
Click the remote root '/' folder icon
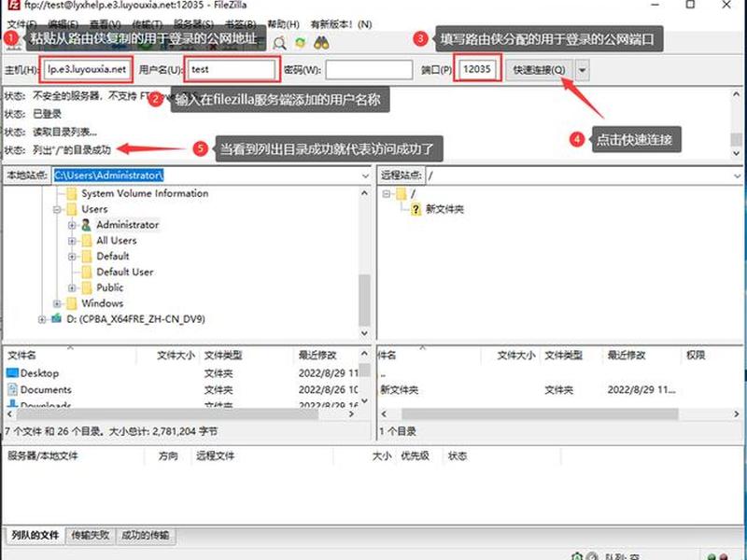402,193
